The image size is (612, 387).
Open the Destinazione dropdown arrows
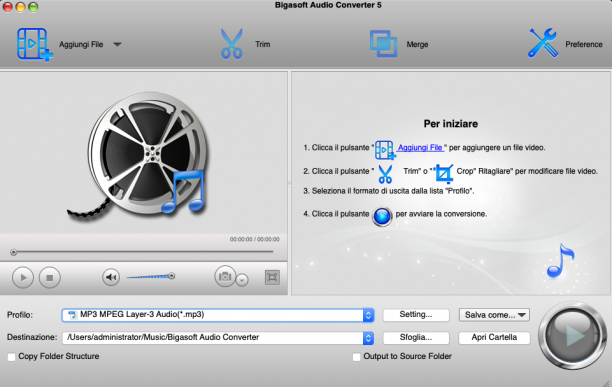click(368, 338)
